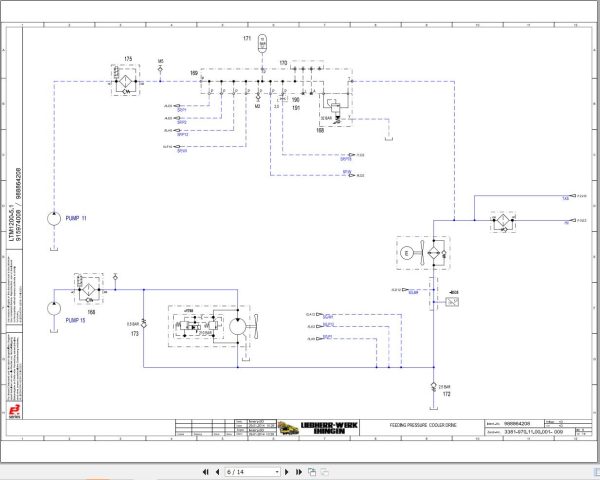Click the relief valve label 173
Image resolution: width=600 pixels, height=480 pixels.
(x=134, y=334)
